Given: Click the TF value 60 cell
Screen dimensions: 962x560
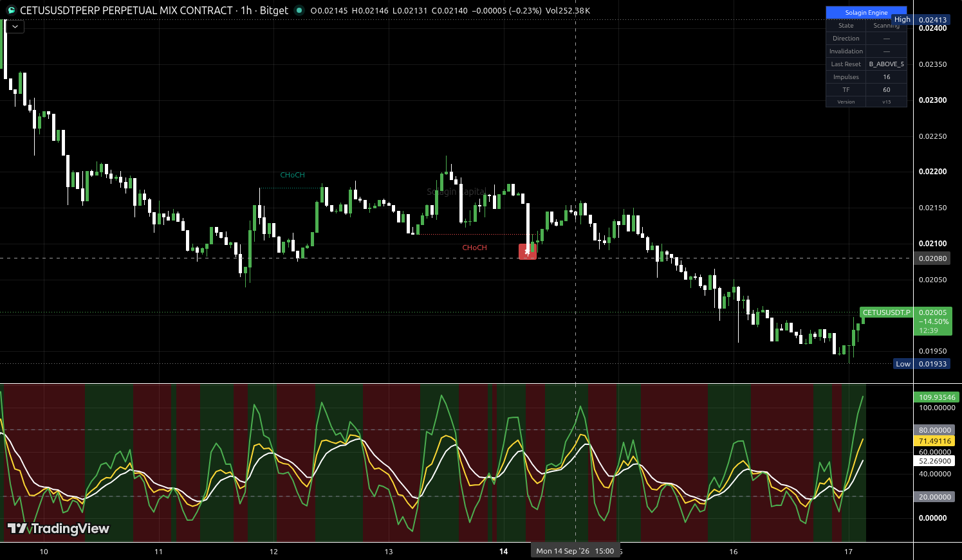Looking at the screenshot, I should [x=886, y=89].
